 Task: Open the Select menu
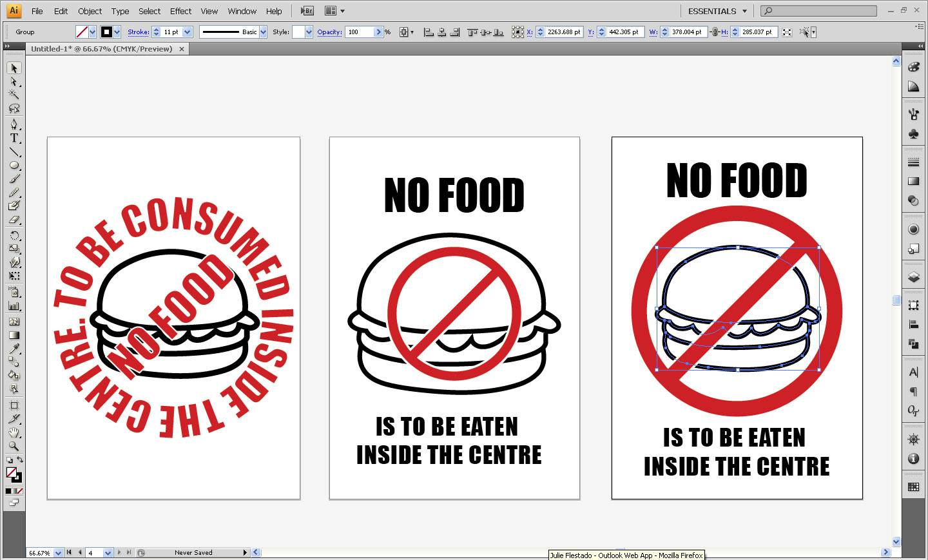[149, 11]
